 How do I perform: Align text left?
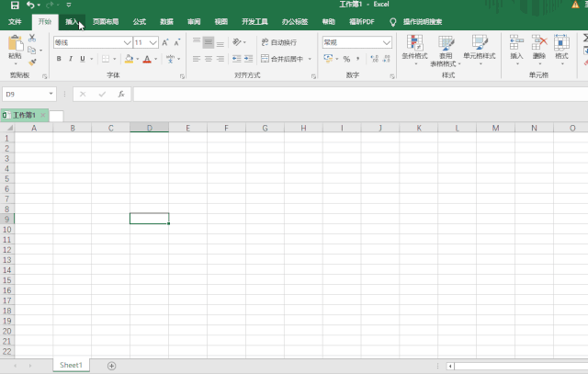pyautogui.click(x=197, y=59)
